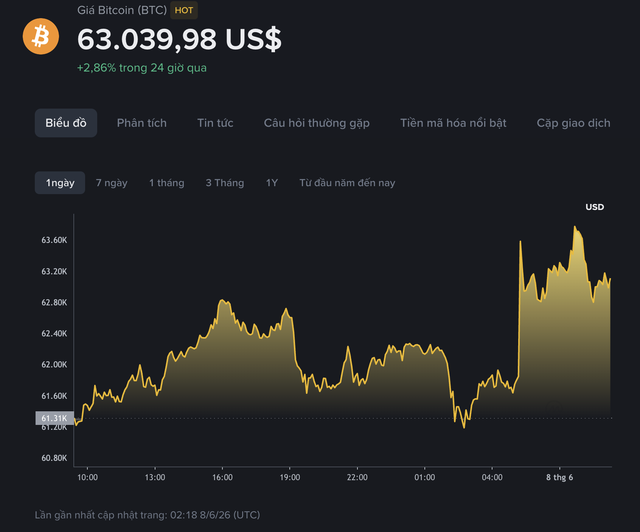This screenshot has height=532, width=640.
Task: Click the orange Bitcoin logo icon
Action: 41,36
